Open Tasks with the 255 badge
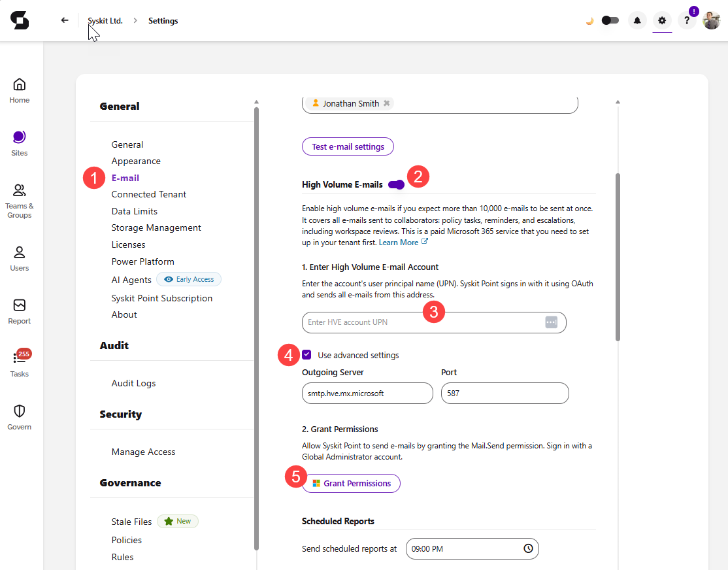Image resolution: width=728 pixels, height=570 pixels. pos(20,363)
